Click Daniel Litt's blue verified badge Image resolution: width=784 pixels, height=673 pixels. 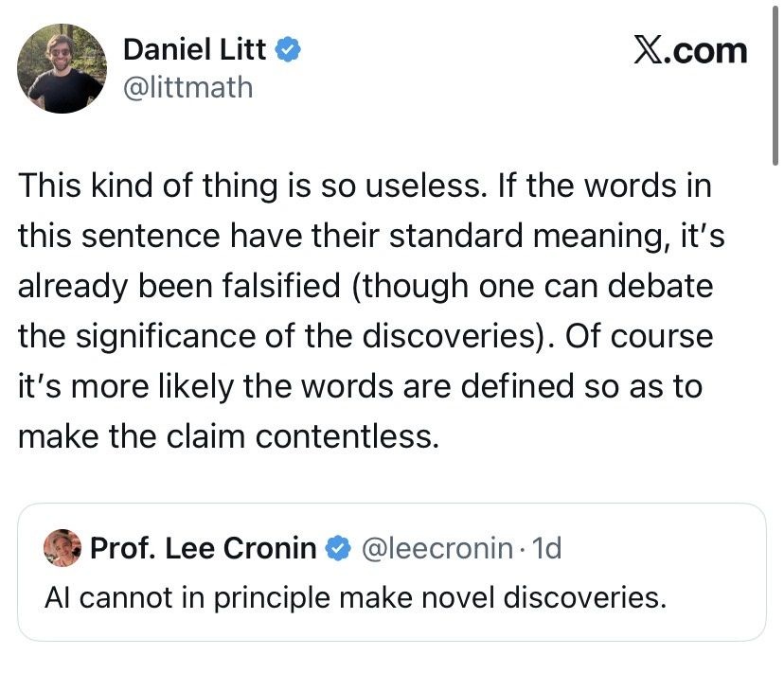[288, 49]
